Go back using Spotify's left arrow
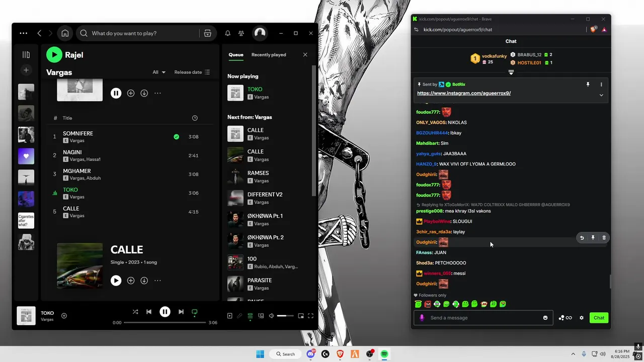Viewport: 644px width, 362px height. point(39,33)
